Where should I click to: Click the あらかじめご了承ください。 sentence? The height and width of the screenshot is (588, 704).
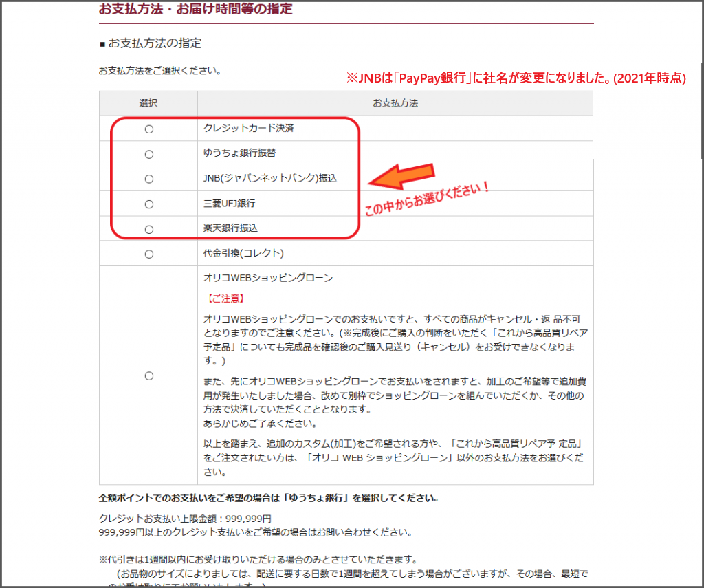click(261, 424)
